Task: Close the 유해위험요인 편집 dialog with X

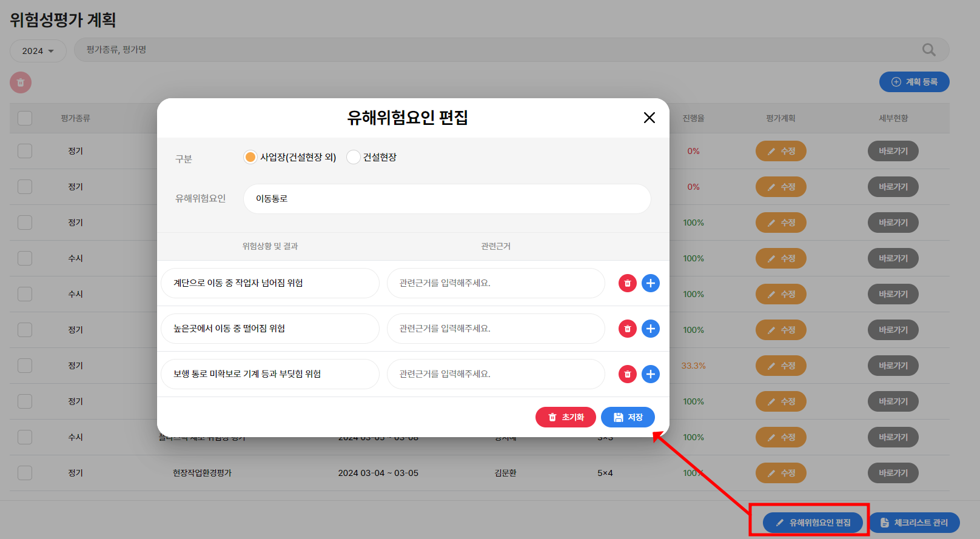Action: 649,118
